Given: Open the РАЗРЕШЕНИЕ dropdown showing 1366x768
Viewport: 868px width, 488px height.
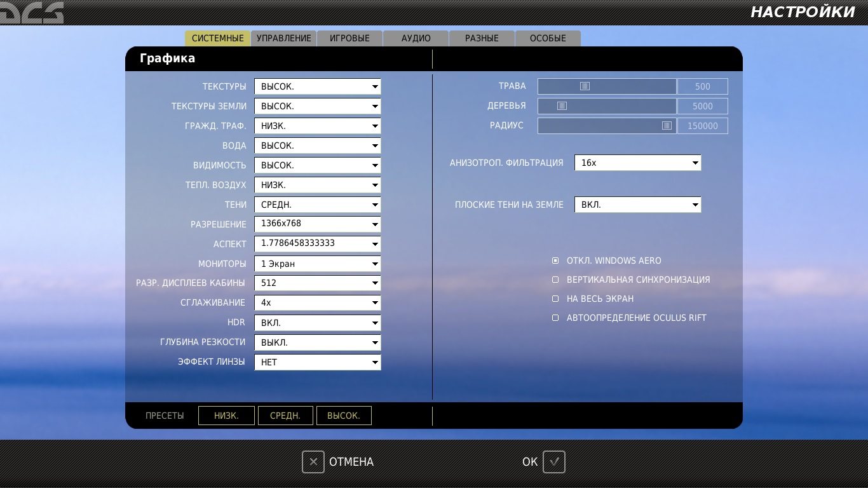Looking at the screenshot, I should (x=318, y=224).
